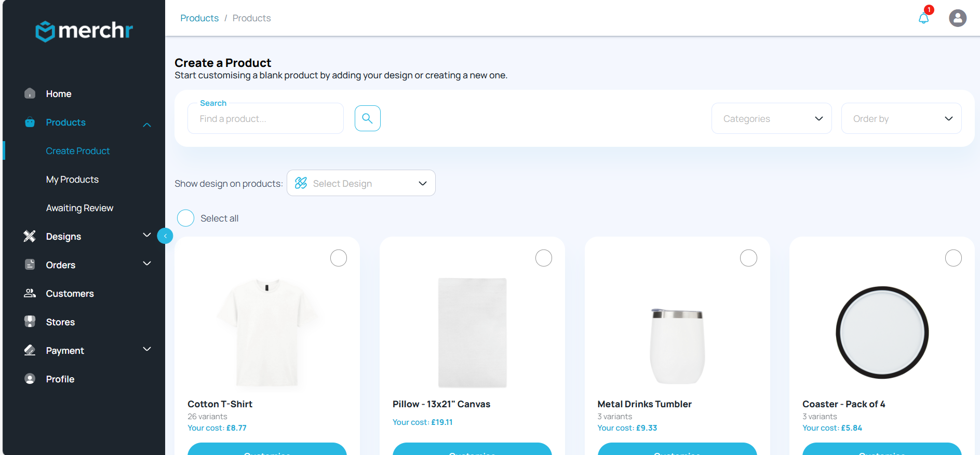Open the Select Design dropdown
The height and width of the screenshot is (455, 980).
tap(361, 183)
